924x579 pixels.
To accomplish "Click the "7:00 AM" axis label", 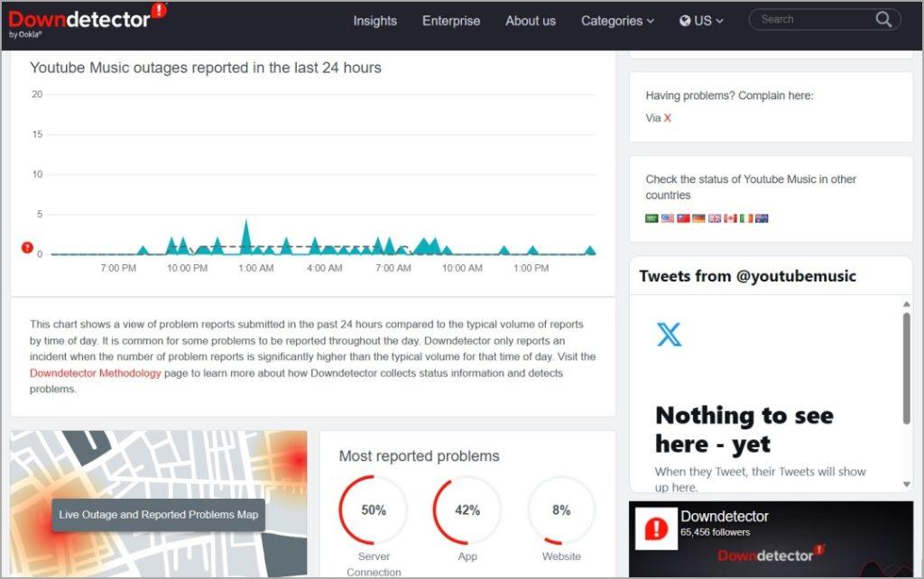I will pyautogui.click(x=393, y=268).
